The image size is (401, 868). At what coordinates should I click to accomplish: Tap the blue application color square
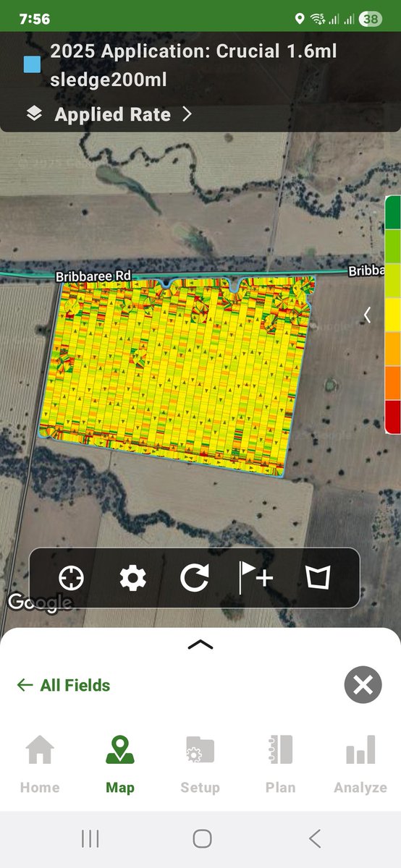pos(32,64)
